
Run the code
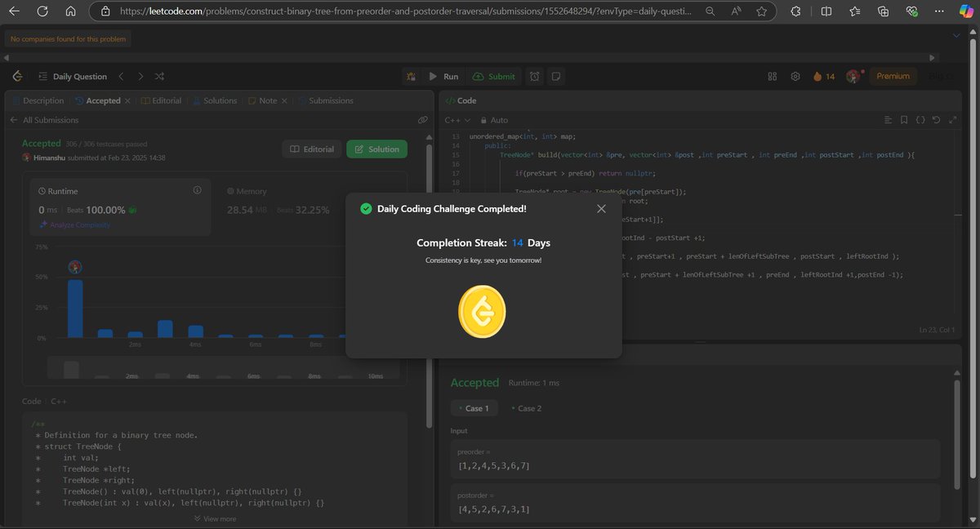pos(443,76)
